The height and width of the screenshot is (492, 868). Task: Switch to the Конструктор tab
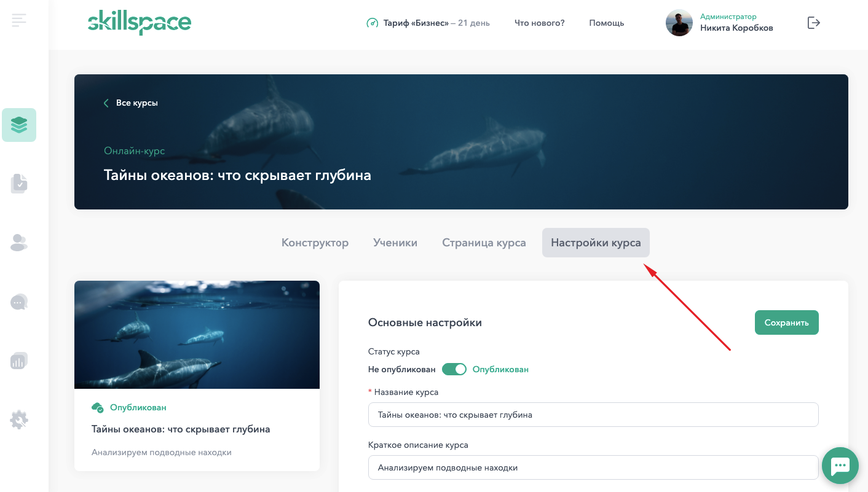point(315,243)
